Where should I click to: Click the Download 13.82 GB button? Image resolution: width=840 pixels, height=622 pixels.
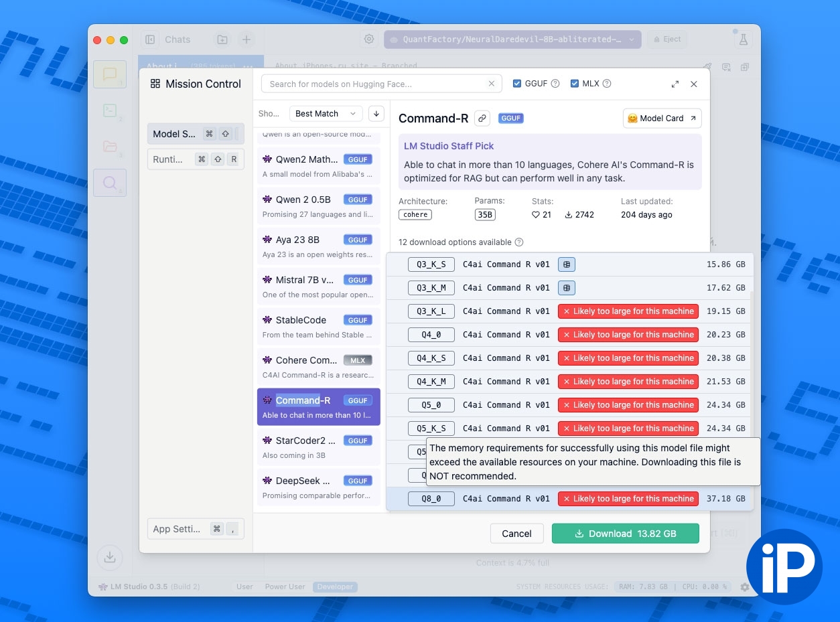pos(626,534)
